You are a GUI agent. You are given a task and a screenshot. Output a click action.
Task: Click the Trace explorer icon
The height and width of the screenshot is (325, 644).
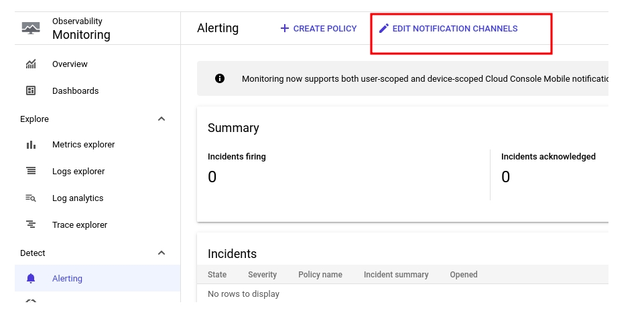(31, 225)
